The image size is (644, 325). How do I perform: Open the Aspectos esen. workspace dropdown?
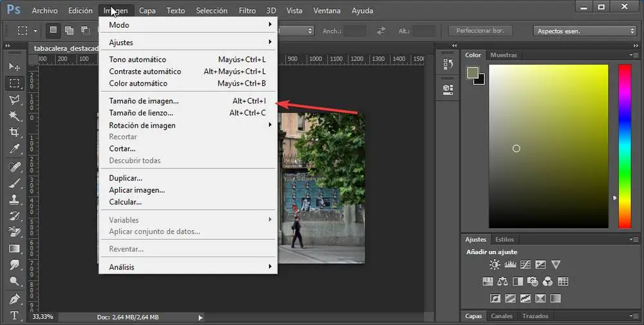click(585, 31)
